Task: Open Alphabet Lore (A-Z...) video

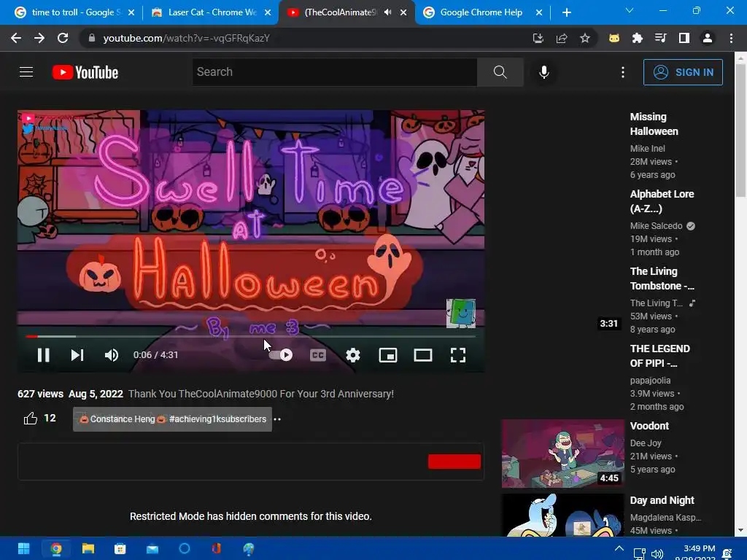Action: tap(662, 201)
